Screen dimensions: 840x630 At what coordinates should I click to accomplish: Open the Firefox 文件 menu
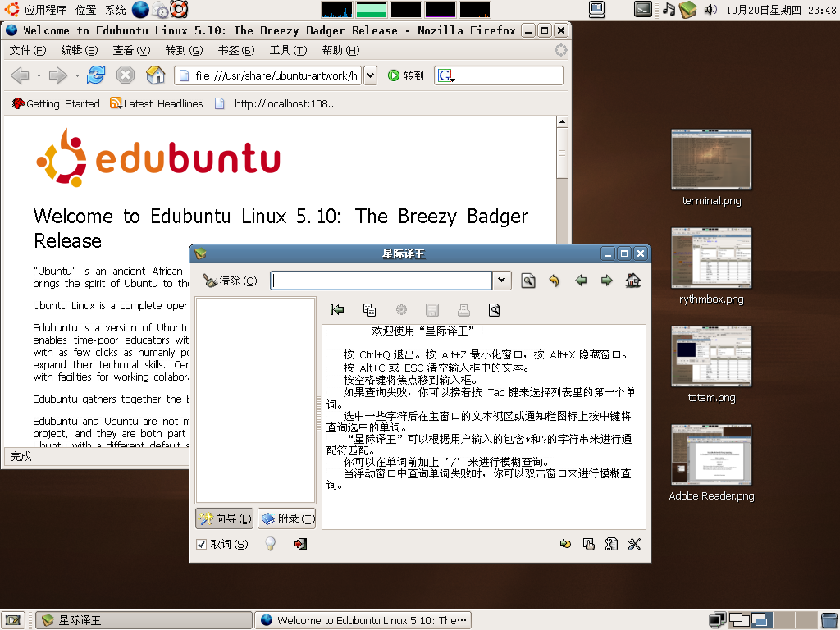coord(28,50)
